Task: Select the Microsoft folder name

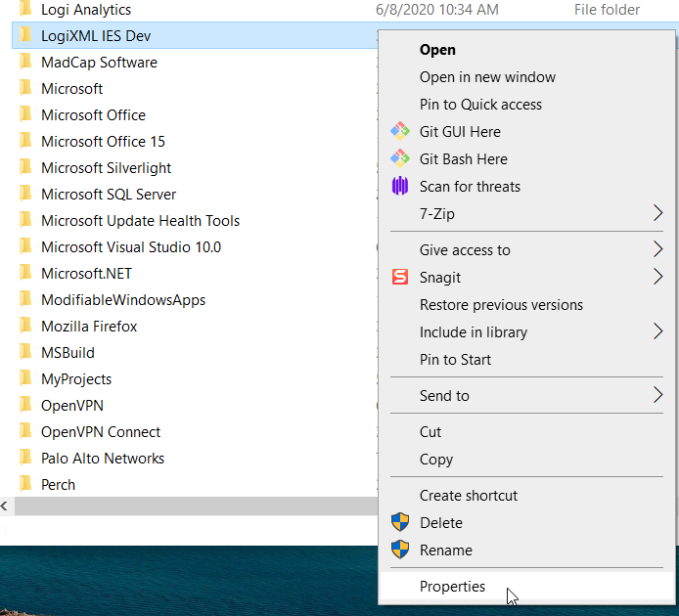Action: pos(71,89)
